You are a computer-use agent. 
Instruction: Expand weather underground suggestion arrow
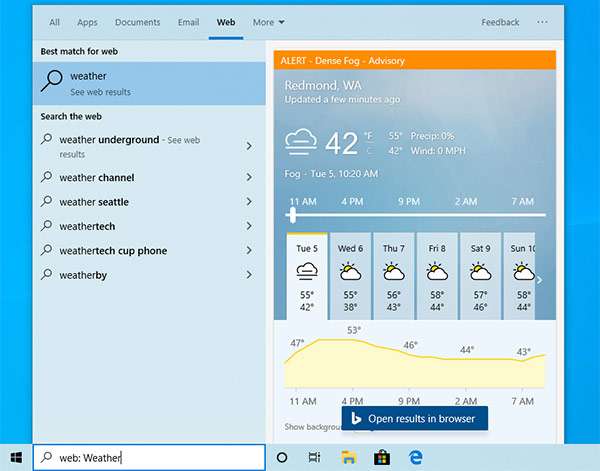(x=249, y=146)
